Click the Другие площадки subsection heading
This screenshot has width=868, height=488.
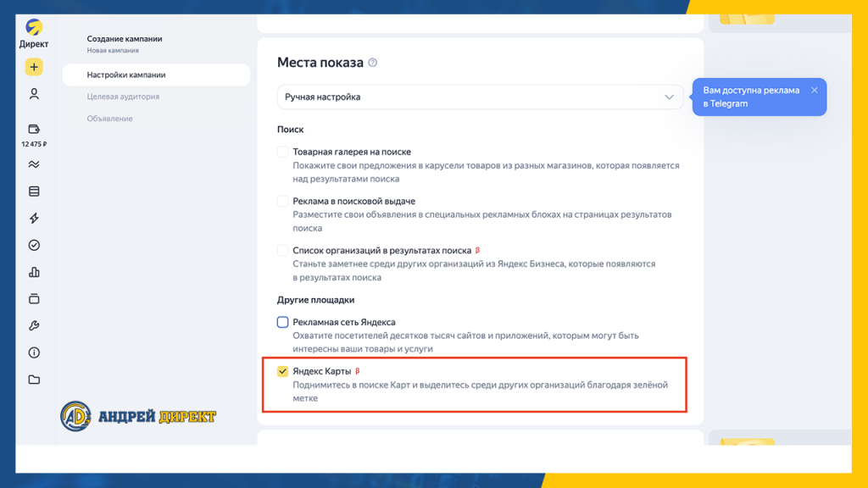pyautogui.click(x=315, y=300)
